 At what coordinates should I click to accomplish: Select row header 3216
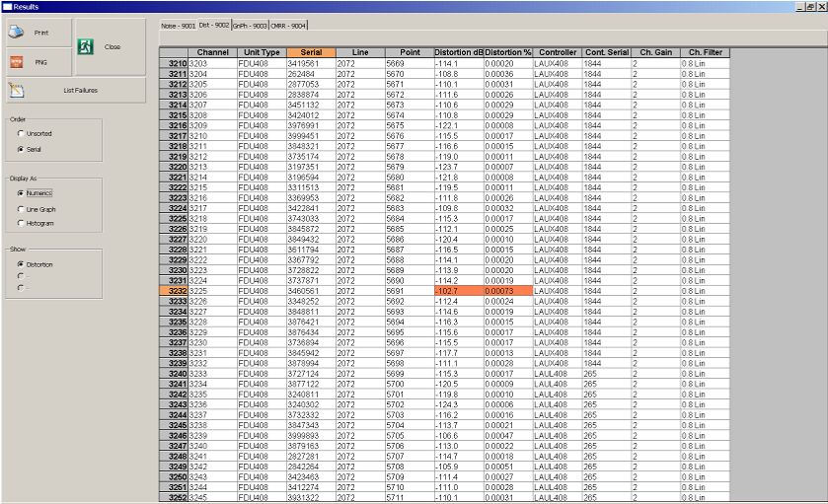[x=174, y=125]
